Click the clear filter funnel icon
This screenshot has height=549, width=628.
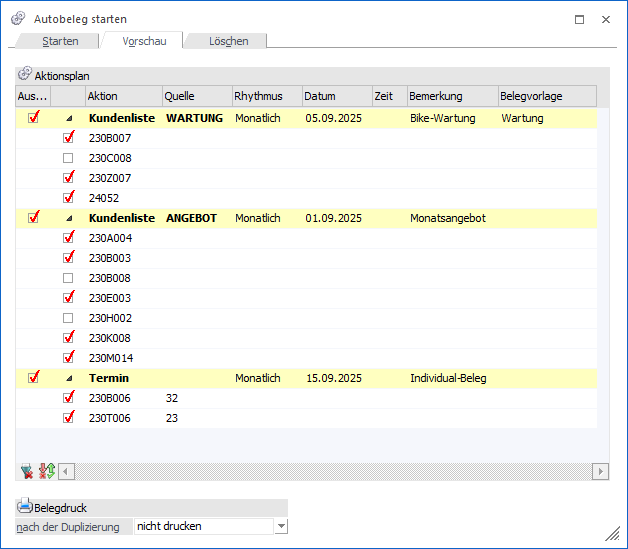[x=25, y=471]
